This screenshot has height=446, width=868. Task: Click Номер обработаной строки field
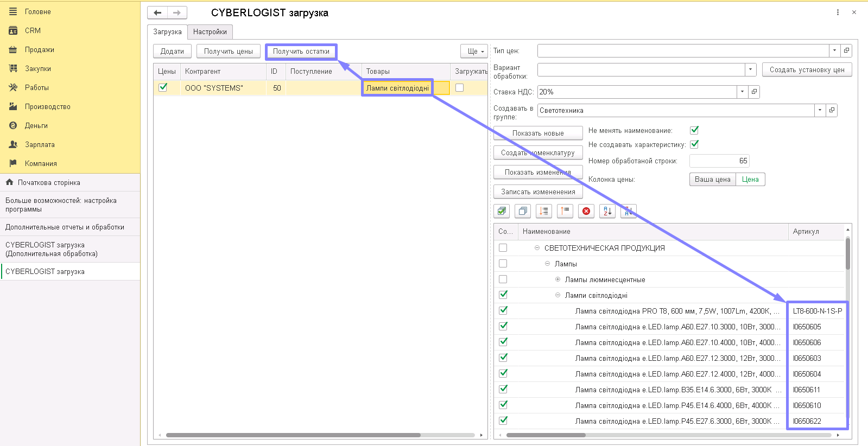point(719,161)
